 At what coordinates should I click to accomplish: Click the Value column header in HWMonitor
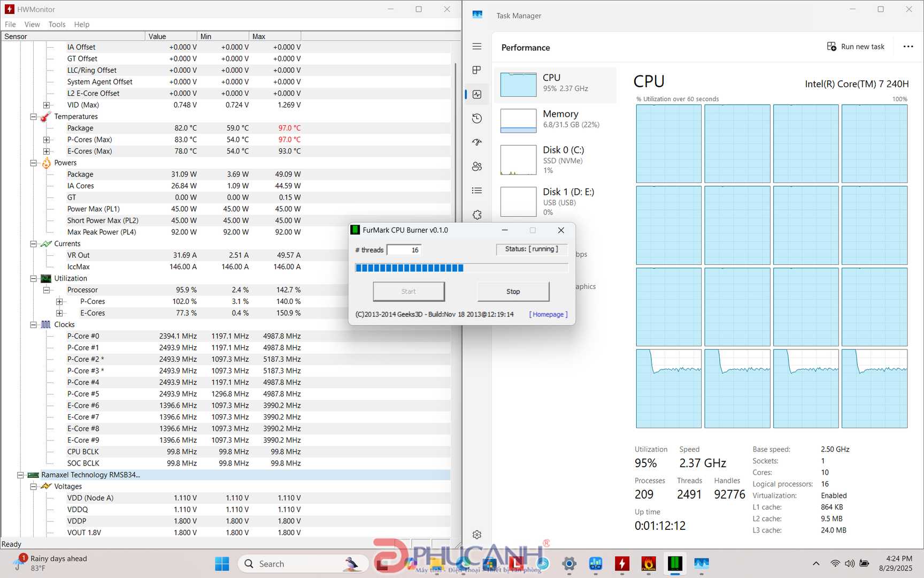click(x=171, y=36)
